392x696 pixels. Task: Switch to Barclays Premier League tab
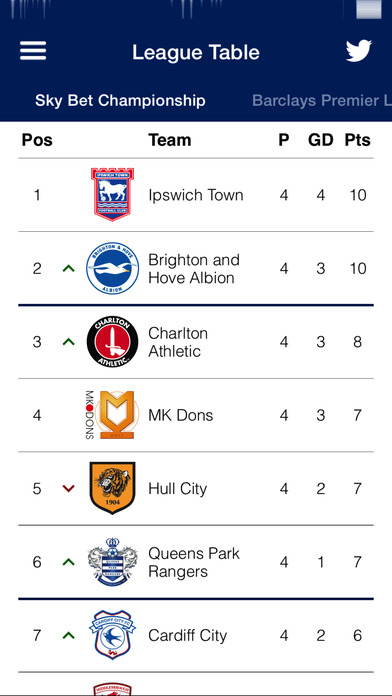coord(322,100)
